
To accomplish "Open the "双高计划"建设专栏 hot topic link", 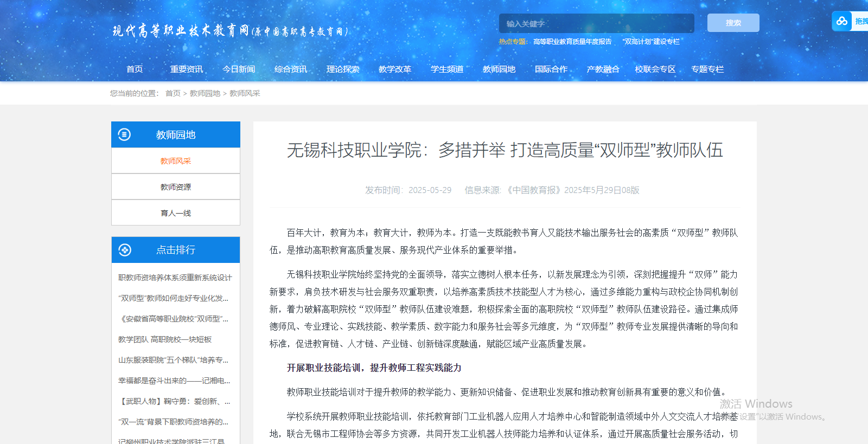I will [651, 42].
